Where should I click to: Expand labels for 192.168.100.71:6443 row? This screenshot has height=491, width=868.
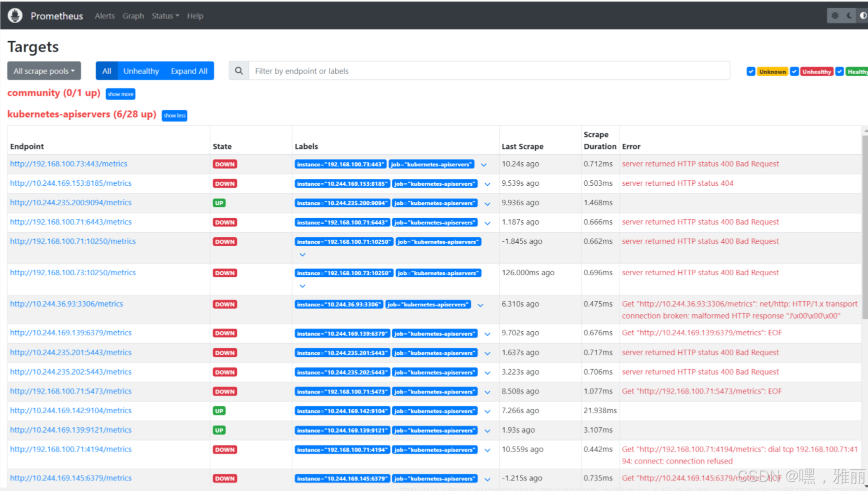click(487, 223)
